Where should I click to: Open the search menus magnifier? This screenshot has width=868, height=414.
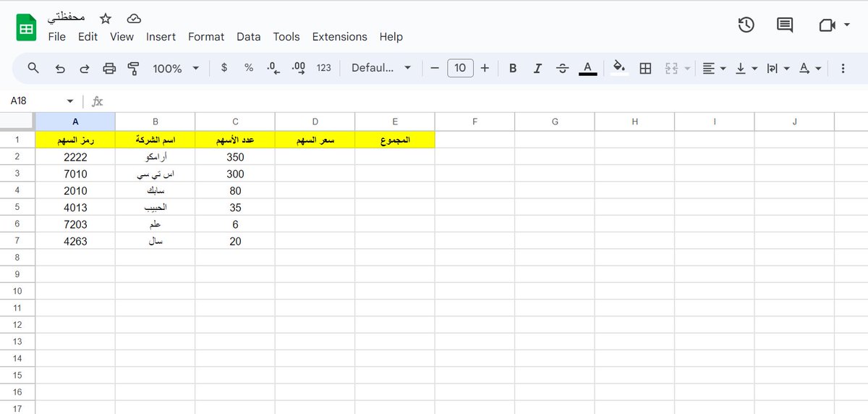[x=33, y=68]
